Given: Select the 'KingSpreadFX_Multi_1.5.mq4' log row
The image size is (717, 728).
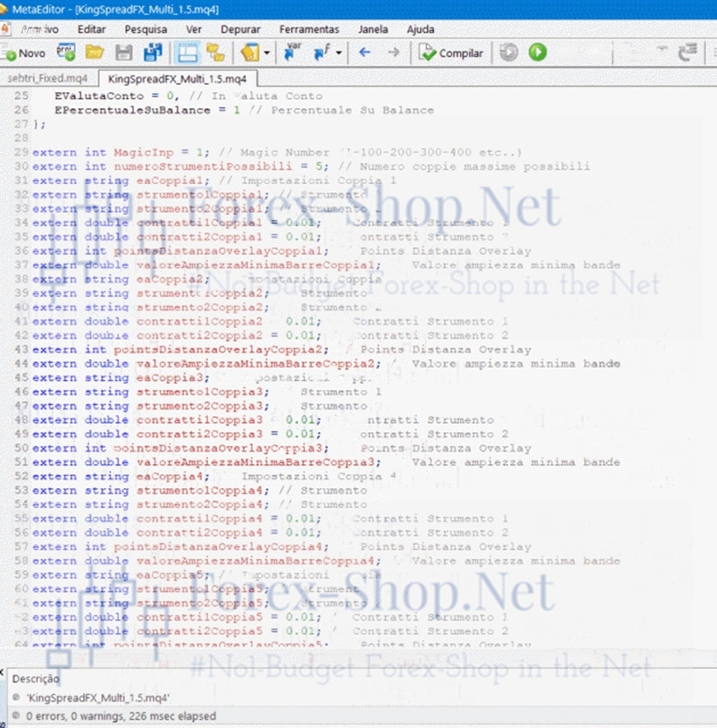Looking at the screenshot, I should click(97, 698).
